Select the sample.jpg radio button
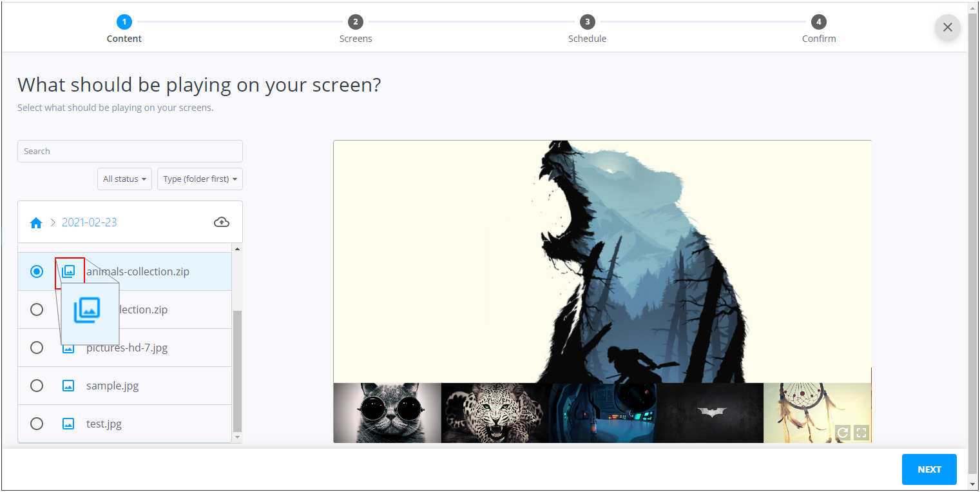Viewport: 980px width, 492px height. point(37,386)
